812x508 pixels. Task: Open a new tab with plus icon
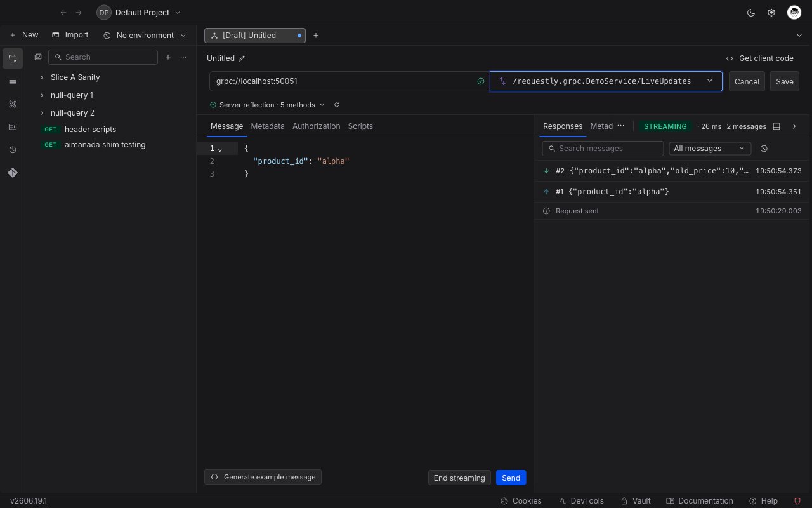pos(316,36)
